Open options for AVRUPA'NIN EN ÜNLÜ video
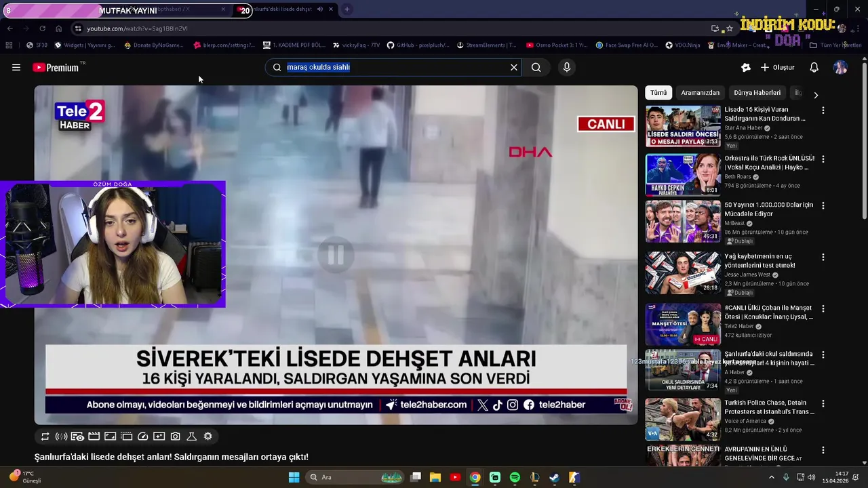868x488 pixels. (823, 450)
